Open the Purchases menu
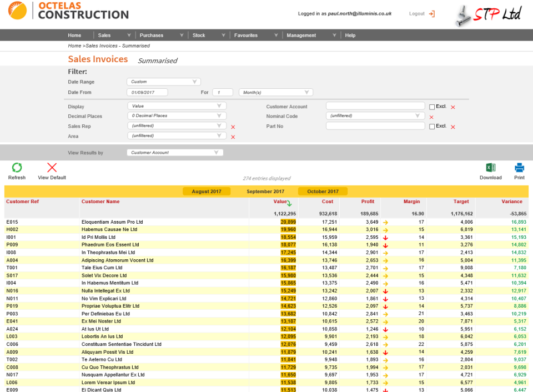 pos(151,36)
